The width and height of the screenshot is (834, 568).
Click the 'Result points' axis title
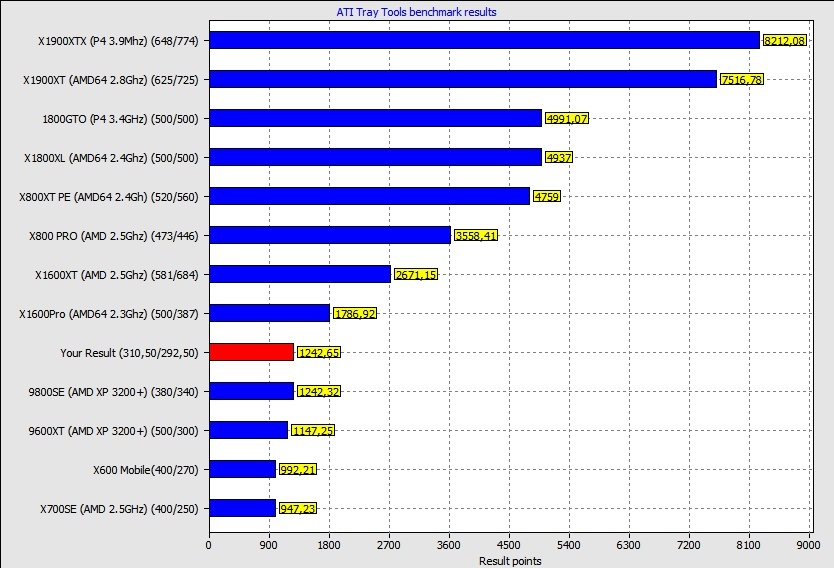pos(510,561)
